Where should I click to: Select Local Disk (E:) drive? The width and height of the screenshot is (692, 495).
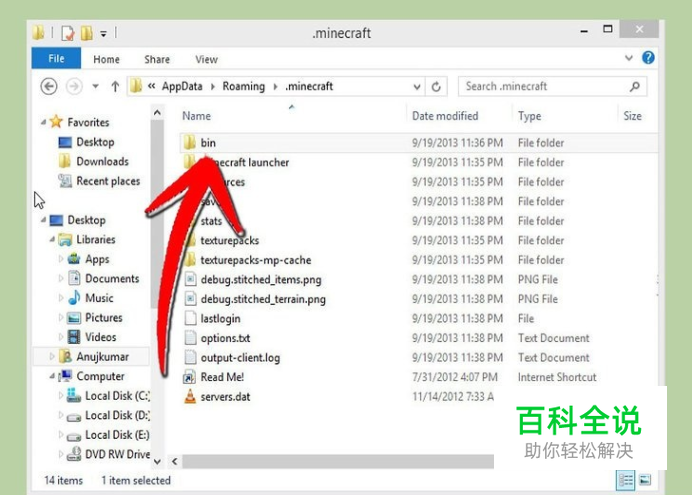109,435
